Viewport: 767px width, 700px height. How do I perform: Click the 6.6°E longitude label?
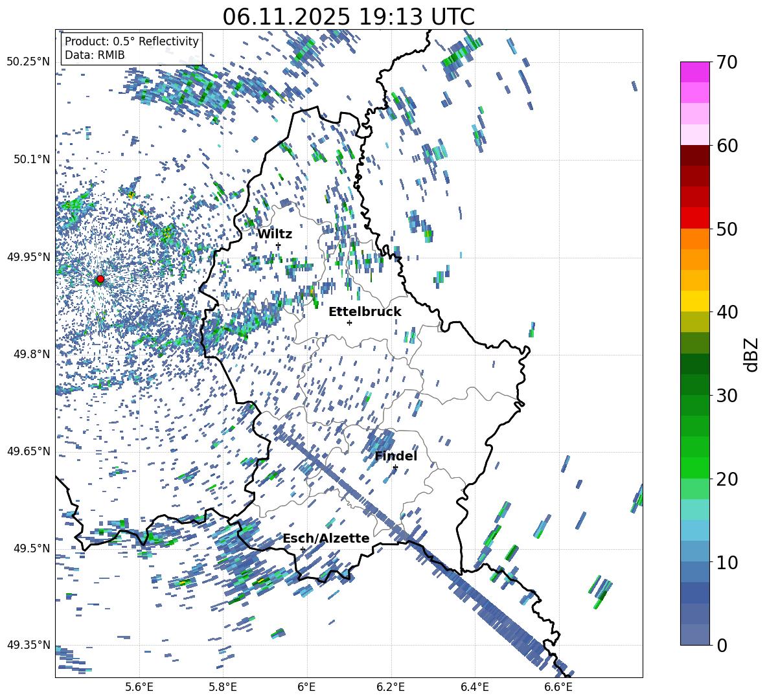(558, 687)
